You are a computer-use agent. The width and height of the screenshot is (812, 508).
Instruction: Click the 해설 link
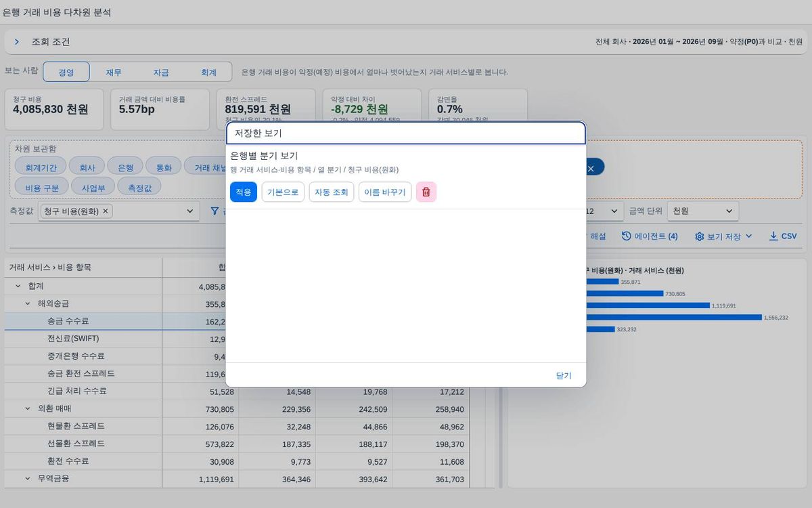click(x=598, y=236)
